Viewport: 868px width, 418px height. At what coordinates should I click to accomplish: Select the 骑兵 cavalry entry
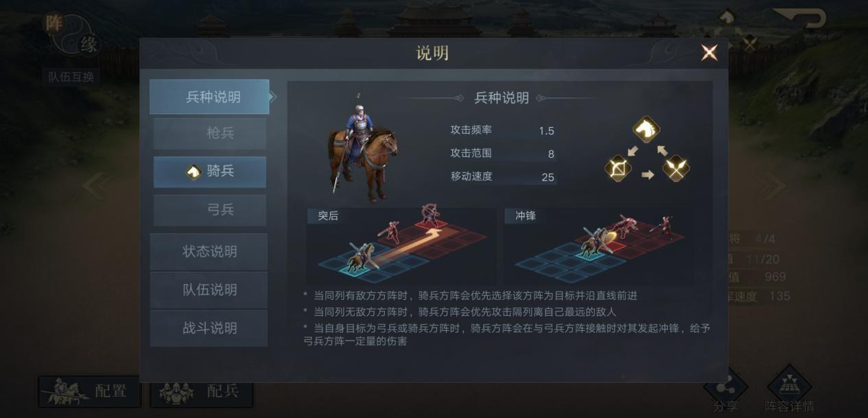(x=210, y=172)
